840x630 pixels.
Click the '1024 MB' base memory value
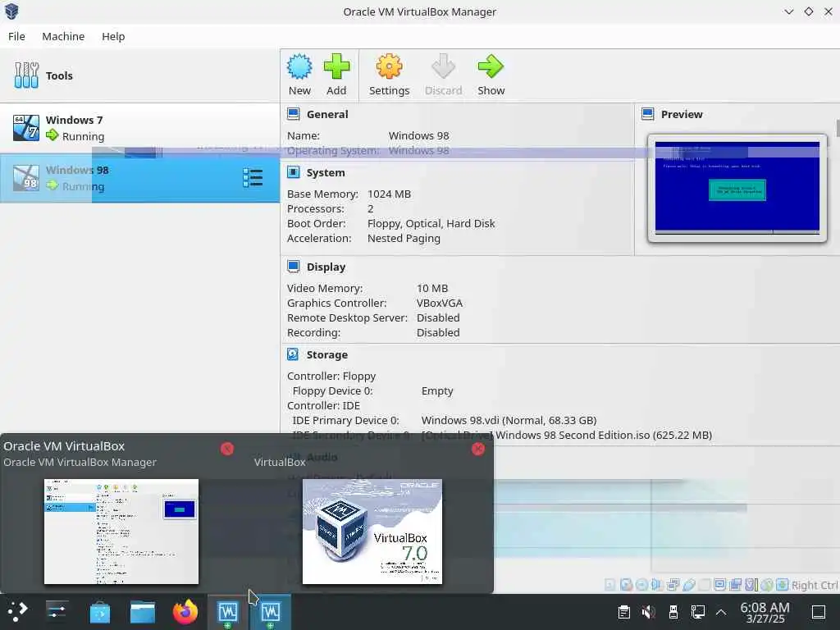[389, 194]
